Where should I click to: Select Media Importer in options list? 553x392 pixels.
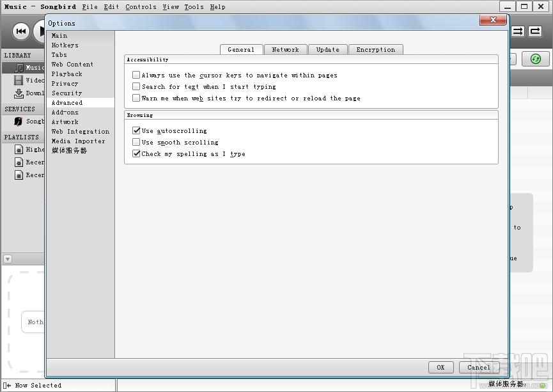tap(78, 141)
